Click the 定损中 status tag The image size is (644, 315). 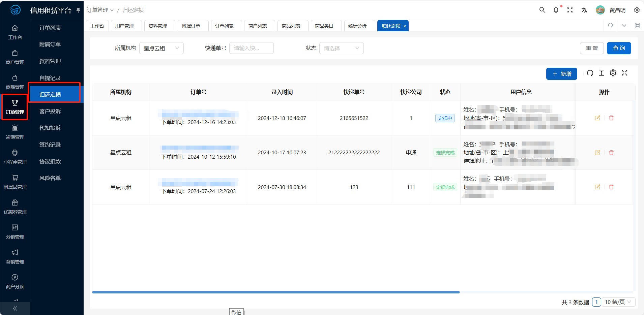445,118
